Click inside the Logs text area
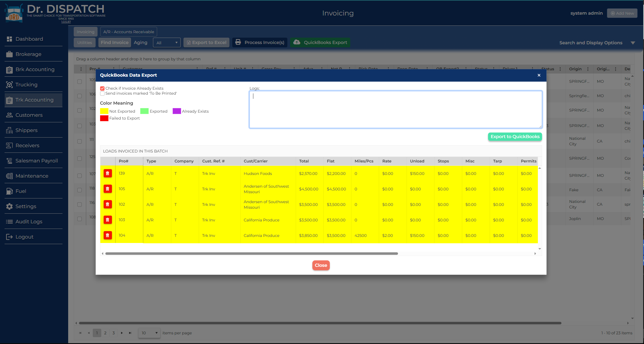 (x=395, y=110)
